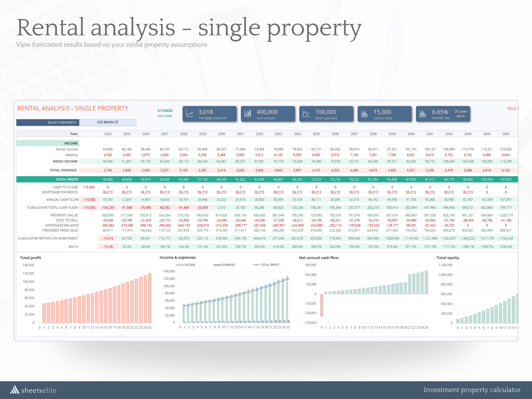Viewport: 532px width, 399px height.
Task: Click the mortgage payment line-chart icon
Action: coord(189,114)
